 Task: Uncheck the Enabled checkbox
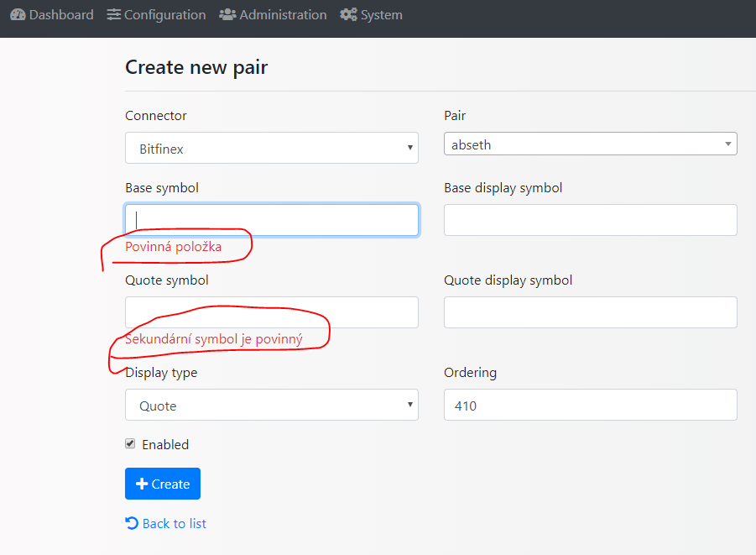click(130, 443)
